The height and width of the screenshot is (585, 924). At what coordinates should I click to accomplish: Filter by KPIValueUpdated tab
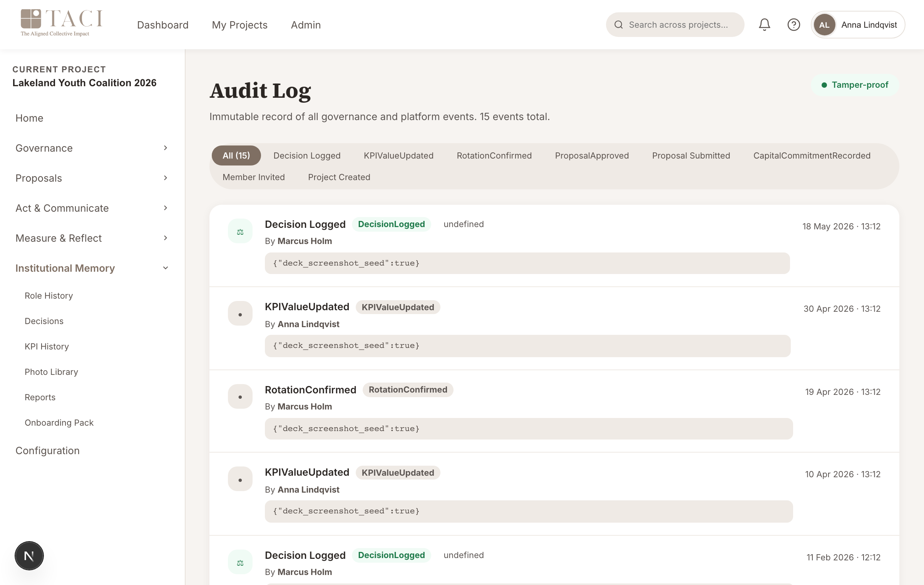[398, 155]
